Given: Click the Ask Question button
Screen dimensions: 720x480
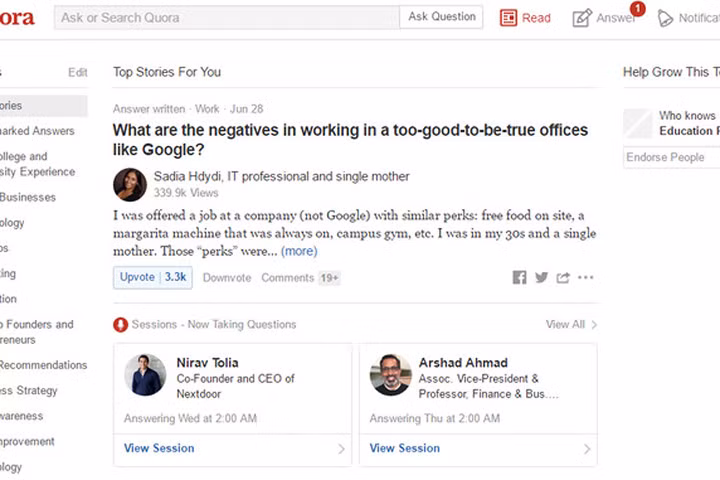Looking at the screenshot, I should [x=442, y=17].
